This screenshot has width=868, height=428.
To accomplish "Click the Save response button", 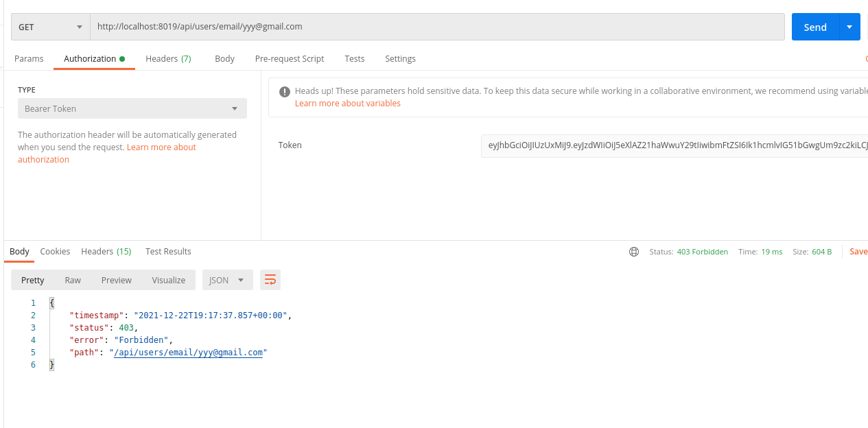I will [x=858, y=252].
